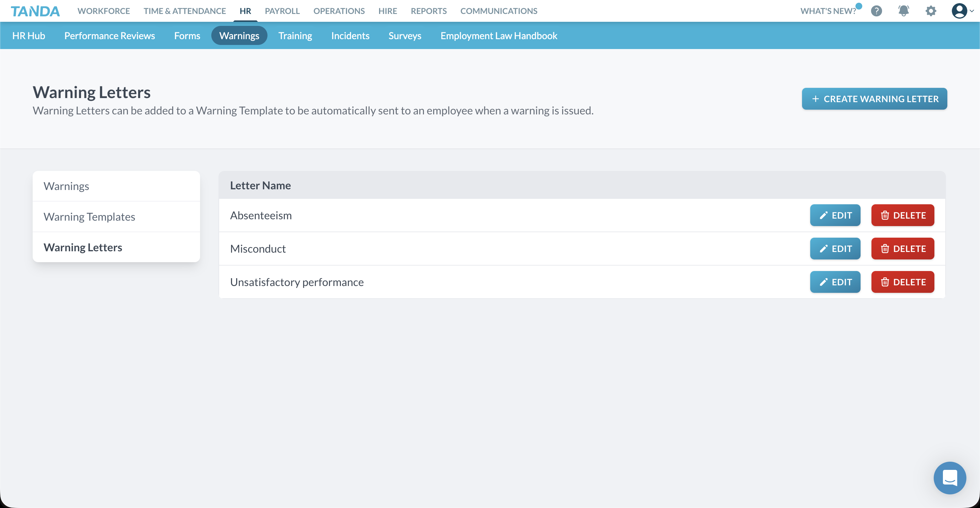
Task: Open the Employment Law Handbook section
Action: point(499,35)
